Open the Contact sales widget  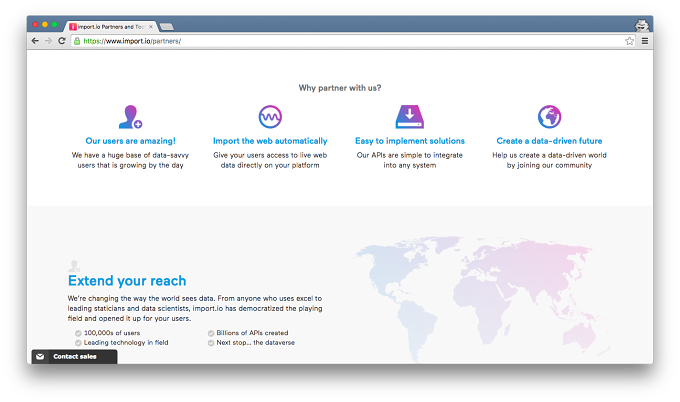coord(74,356)
